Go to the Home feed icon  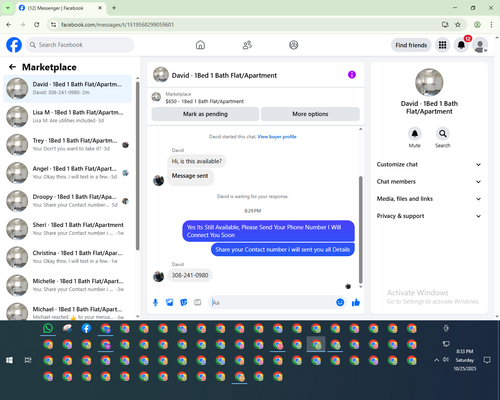[200, 45]
